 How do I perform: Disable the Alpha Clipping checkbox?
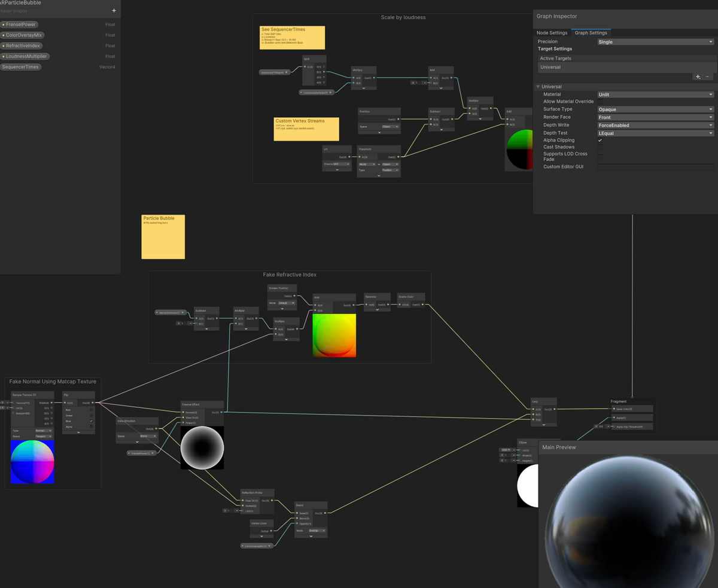(600, 141)
